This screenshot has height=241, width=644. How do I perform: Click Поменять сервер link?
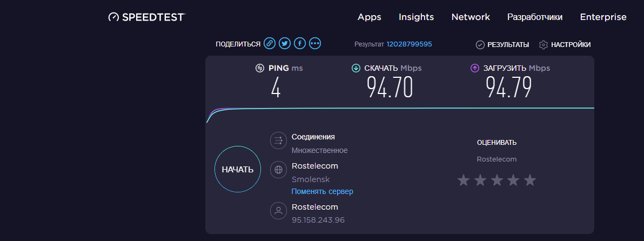[323, 191]
